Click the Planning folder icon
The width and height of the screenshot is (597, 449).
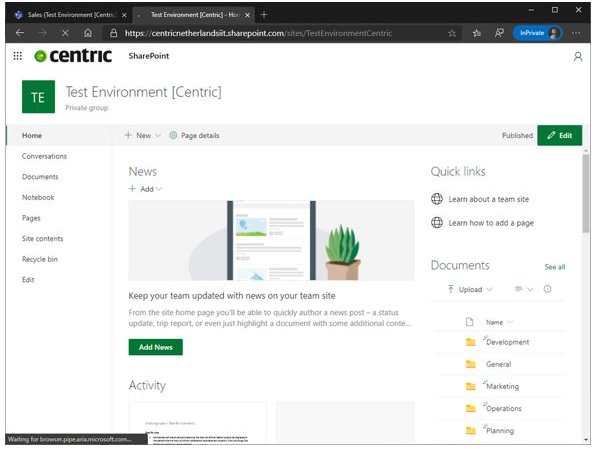[471, 430]
